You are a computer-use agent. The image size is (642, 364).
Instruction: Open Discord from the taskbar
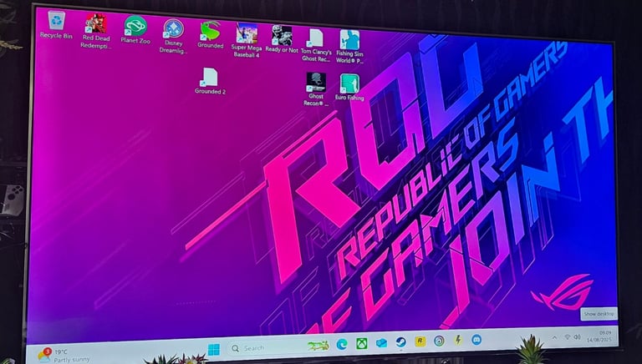pyautogui.click(x=476, y=339)
